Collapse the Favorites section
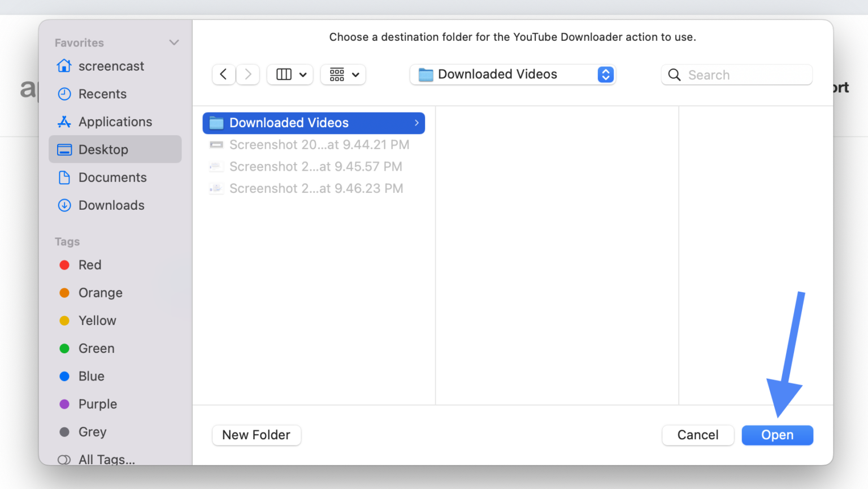868x489 pixels. tap(175, 42)
